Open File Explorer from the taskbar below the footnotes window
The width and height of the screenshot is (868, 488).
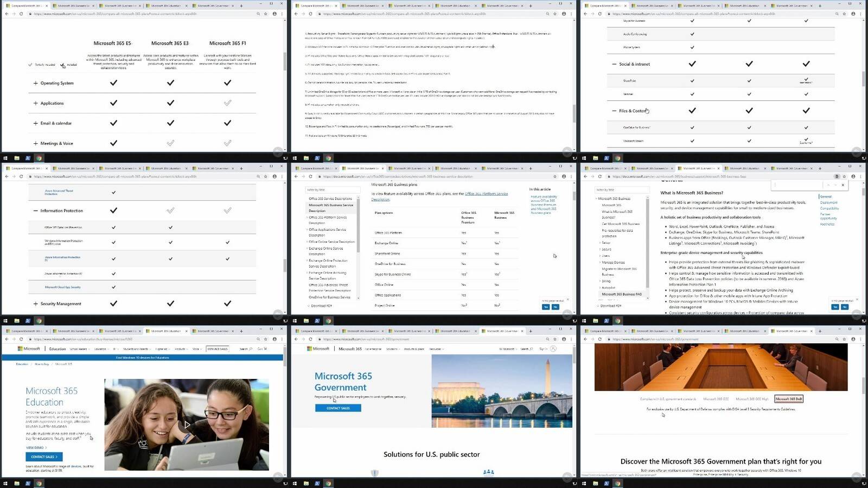point(307,158)
